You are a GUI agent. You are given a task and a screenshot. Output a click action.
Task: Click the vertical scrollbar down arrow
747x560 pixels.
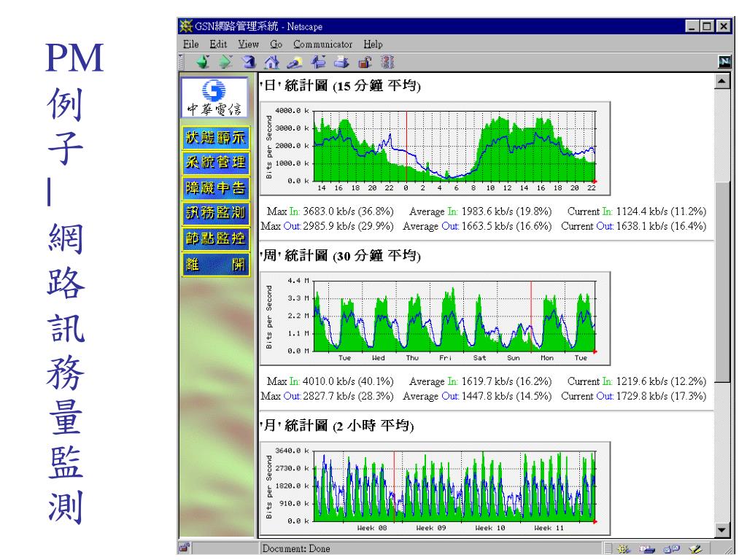coord(722,529)
